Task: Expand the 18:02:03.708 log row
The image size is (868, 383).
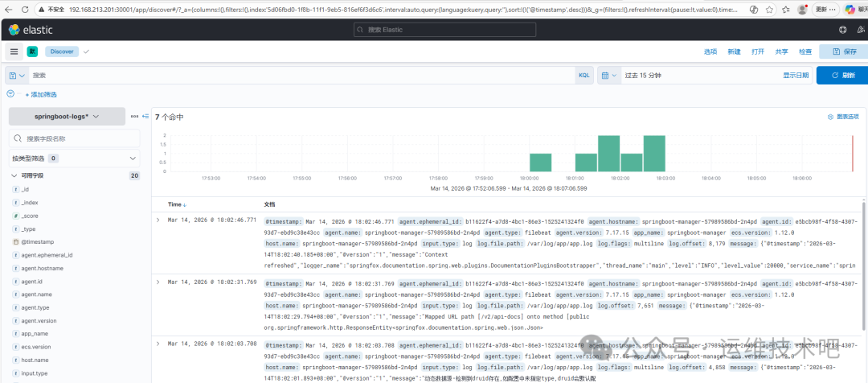Action: pos(158,344)
